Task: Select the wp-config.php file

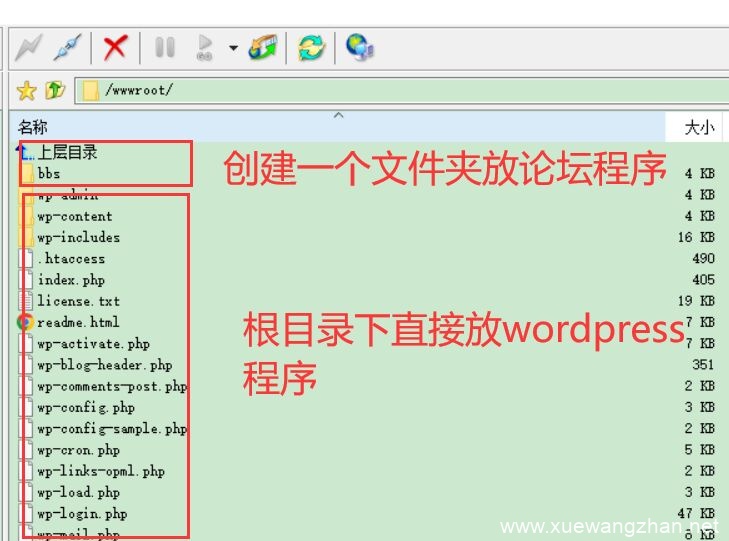Action: tap(85, 407)
